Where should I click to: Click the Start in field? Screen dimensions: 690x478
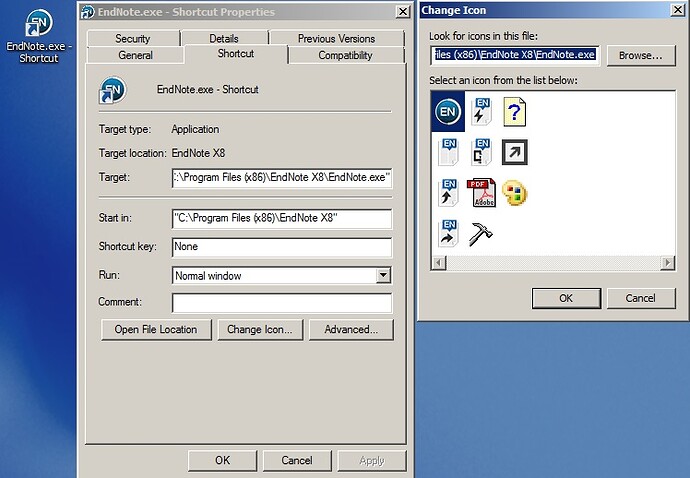click(x=282, y=218)
